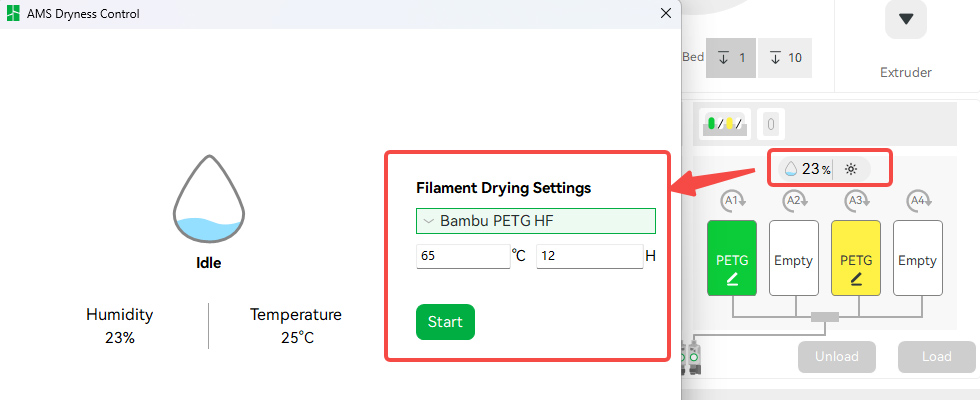Move bed down by 10 mm
Image resolution: width=980 pixels, height=400 pixels.
click(785, 58)
